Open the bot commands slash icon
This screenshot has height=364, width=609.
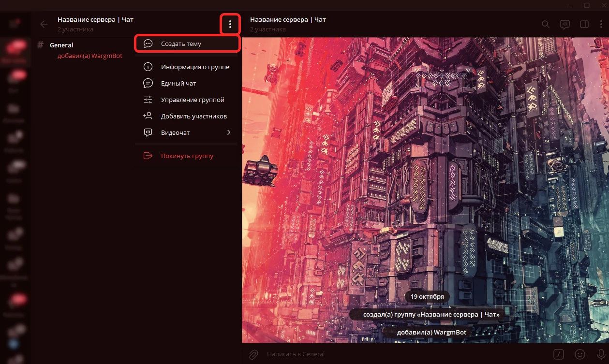(x=558, y=354)
